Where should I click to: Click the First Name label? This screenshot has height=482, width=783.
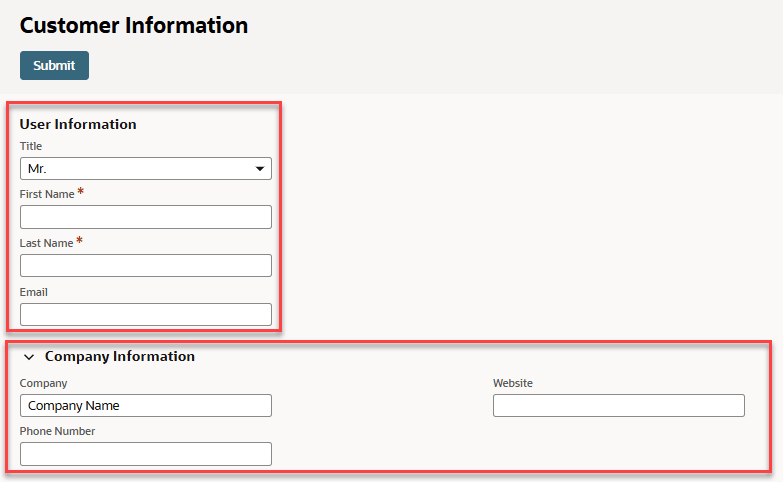[x=47, y=194]
